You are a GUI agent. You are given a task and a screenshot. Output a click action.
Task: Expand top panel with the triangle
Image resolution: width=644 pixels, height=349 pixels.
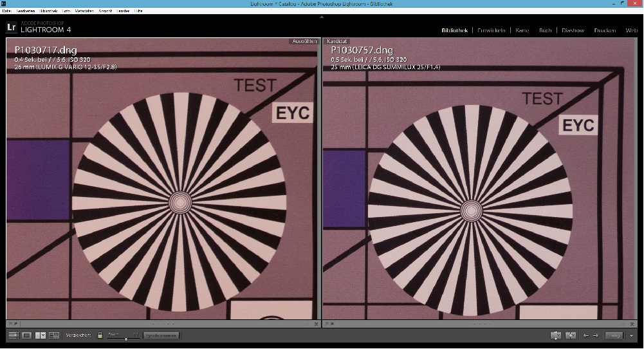coord(322,17)
